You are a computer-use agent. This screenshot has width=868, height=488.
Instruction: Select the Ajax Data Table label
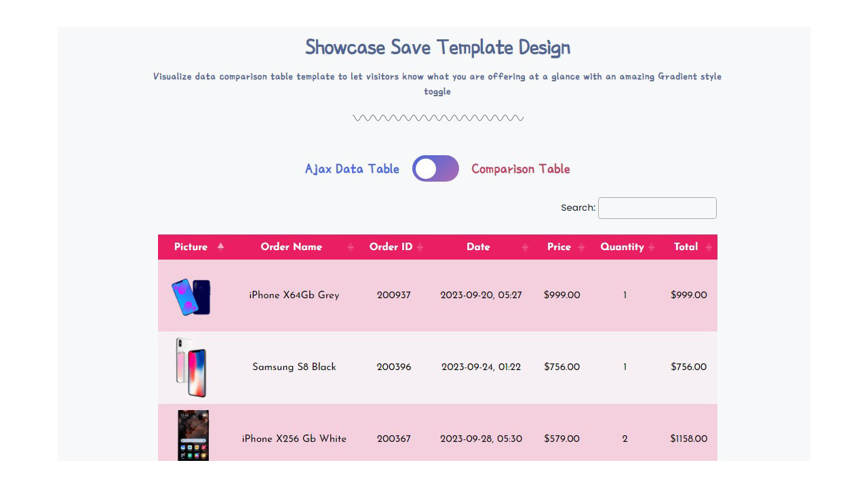352,169
